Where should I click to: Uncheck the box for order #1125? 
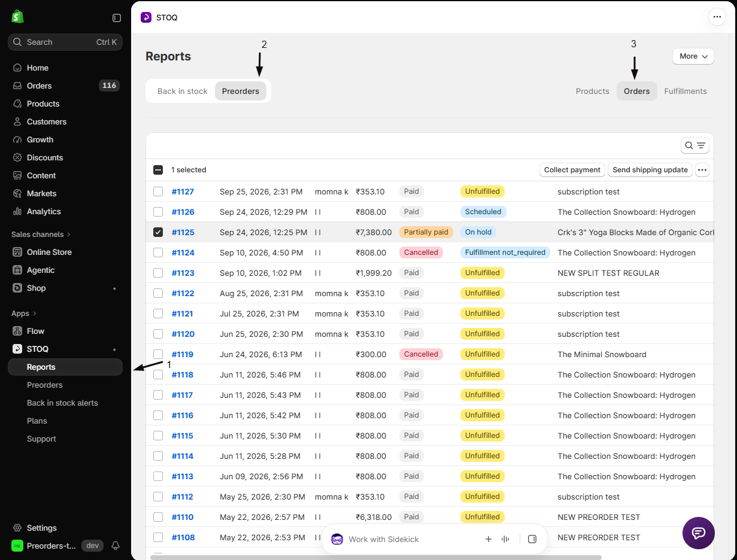[158, 232]
